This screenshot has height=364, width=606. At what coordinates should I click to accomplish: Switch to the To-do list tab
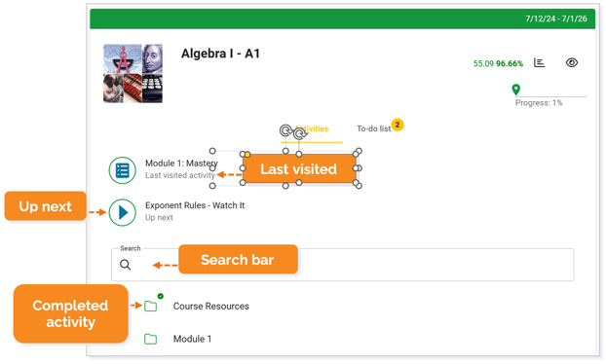(x=373, y=128)
